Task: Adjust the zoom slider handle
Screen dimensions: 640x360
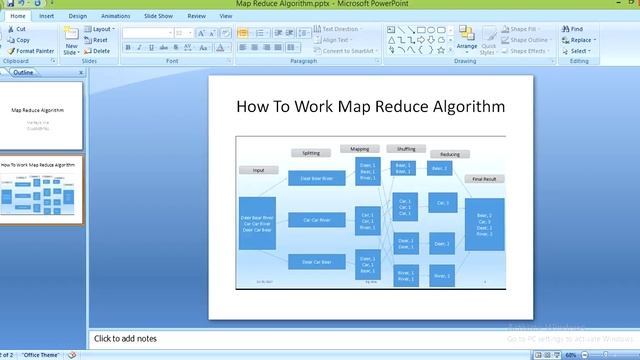Action: 606,355
